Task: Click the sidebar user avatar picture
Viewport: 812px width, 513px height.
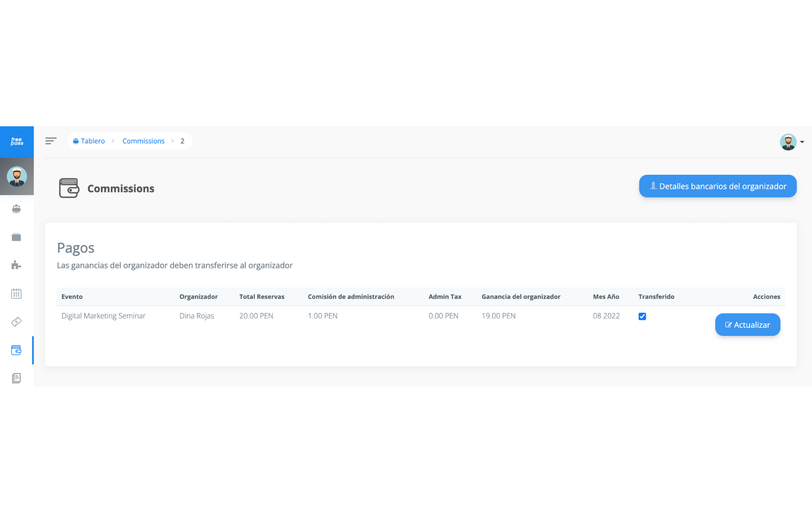Action: pyautogui.click(x=17, y=177)
